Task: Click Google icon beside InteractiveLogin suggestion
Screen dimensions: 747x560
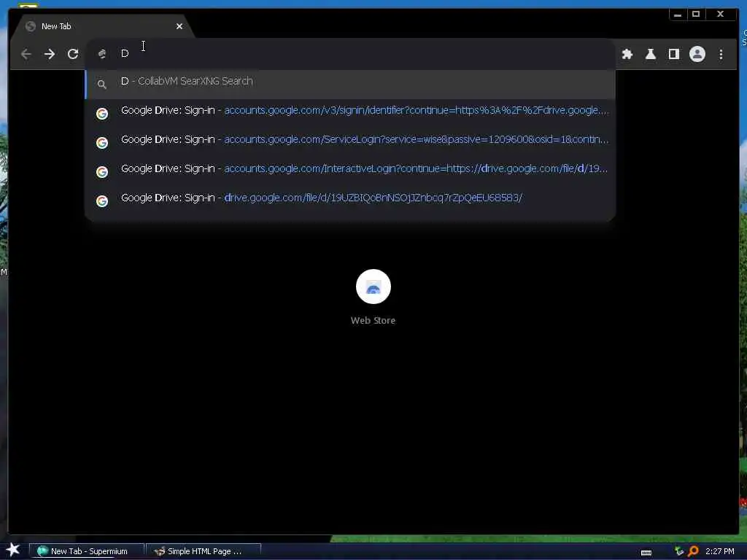Action: [102, 171]
